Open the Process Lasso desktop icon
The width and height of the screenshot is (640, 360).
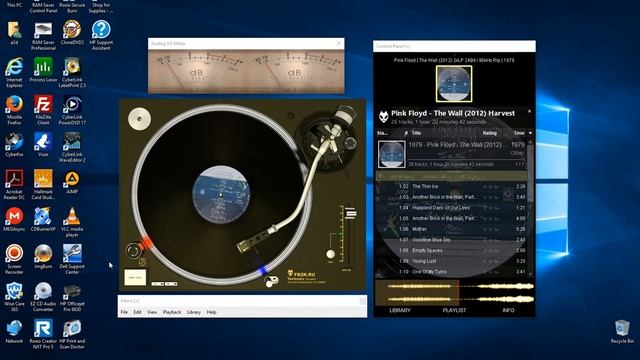coord(43,70)
